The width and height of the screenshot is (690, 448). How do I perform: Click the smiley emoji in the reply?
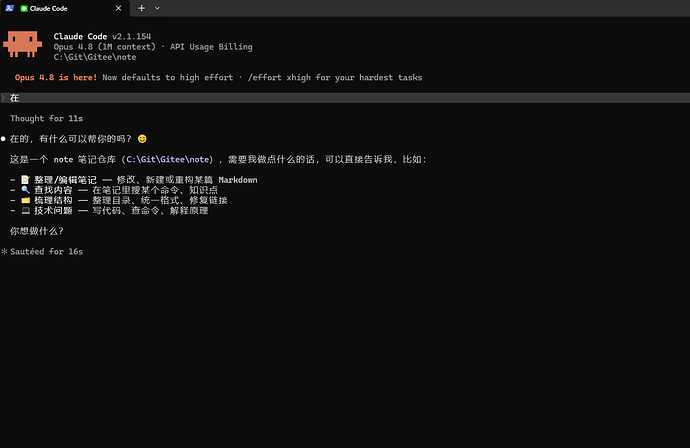point(142,139)
